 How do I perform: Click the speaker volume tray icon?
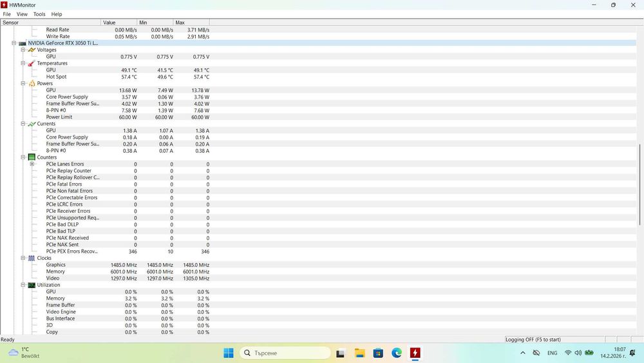tap(578, 353)
